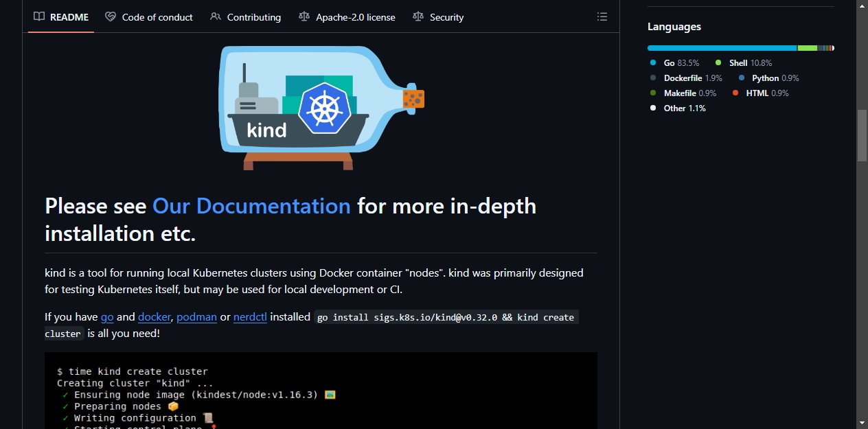Click the blue Go color dot

653,63
